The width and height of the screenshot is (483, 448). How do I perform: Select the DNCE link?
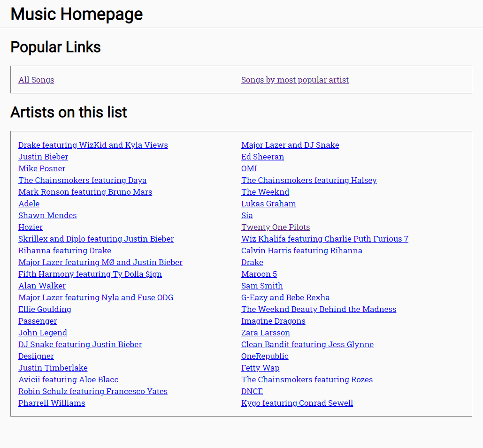coord(252,391)
